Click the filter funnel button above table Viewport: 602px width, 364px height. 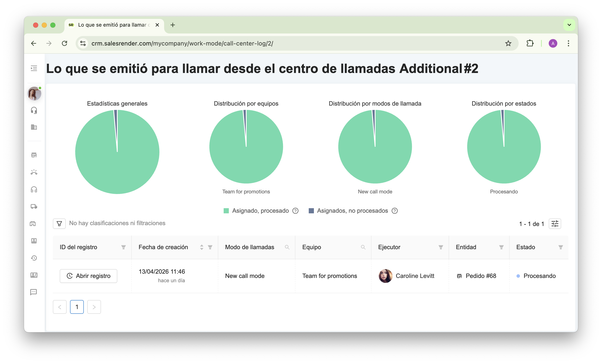[59, 224]
